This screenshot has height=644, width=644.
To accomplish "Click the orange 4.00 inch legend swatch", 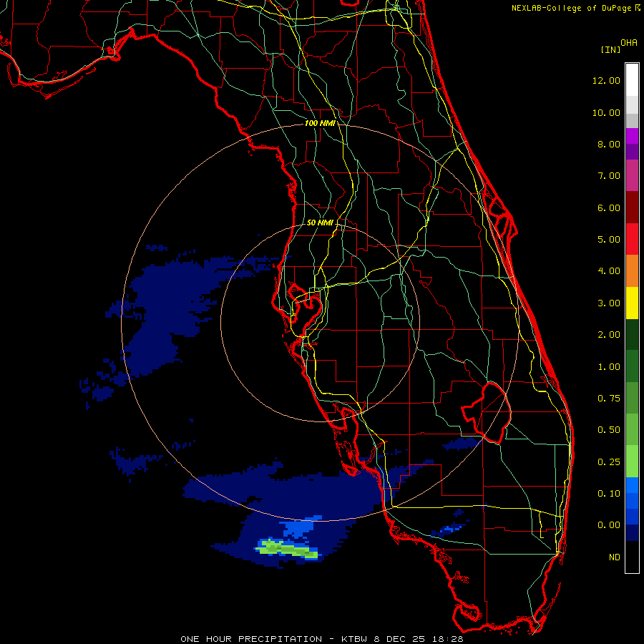I will (632, 271).
